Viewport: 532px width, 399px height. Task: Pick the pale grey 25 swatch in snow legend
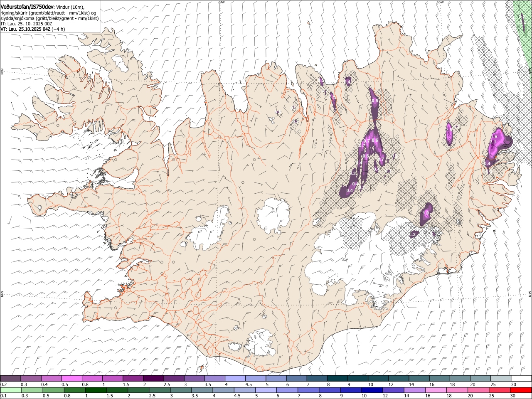(x=501, y=378)
